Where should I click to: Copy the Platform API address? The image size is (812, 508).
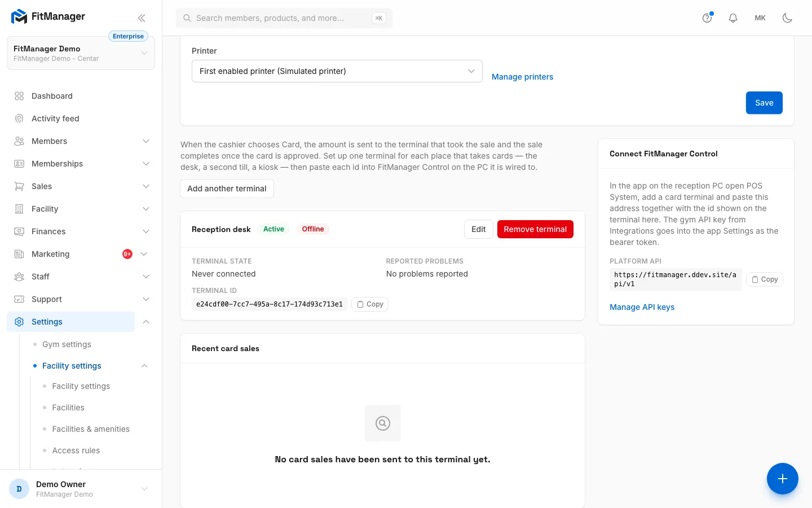[x=765, y=279]
